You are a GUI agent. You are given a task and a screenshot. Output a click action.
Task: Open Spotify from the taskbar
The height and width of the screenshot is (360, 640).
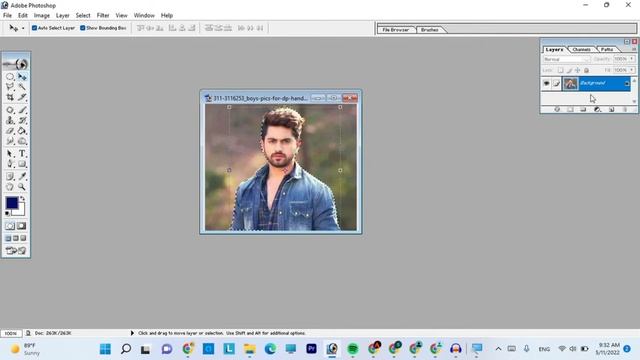(353, 349)
